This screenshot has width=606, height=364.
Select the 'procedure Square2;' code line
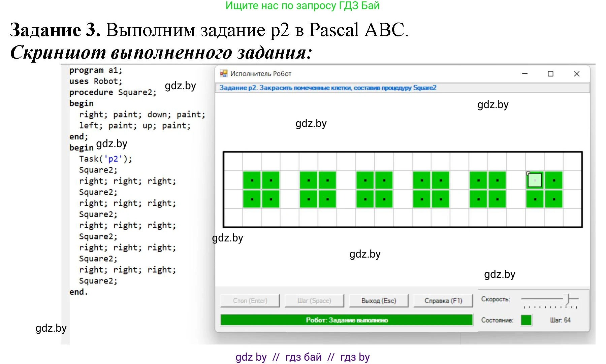(113, 92)
